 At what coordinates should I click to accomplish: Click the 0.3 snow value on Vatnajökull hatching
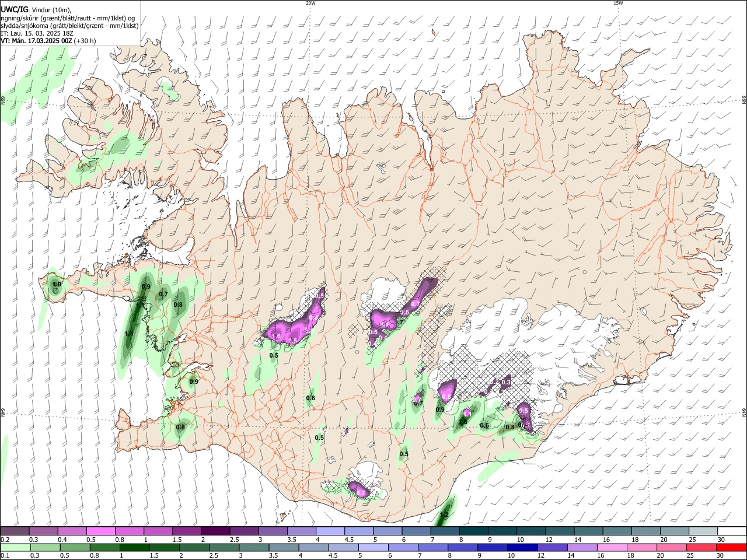pyautogui.click(x=506, y=382)
